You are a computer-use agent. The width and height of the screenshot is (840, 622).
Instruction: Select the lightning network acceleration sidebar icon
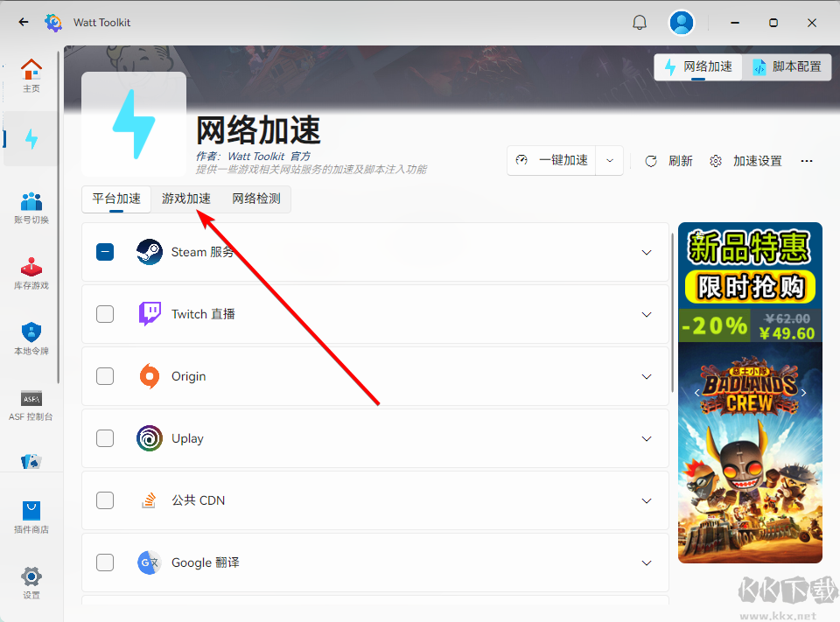point(31,139)
